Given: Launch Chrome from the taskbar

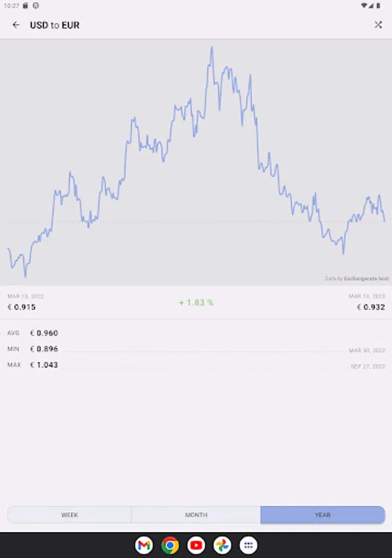Looking at the screenshot, I should (x=170, y=546).
